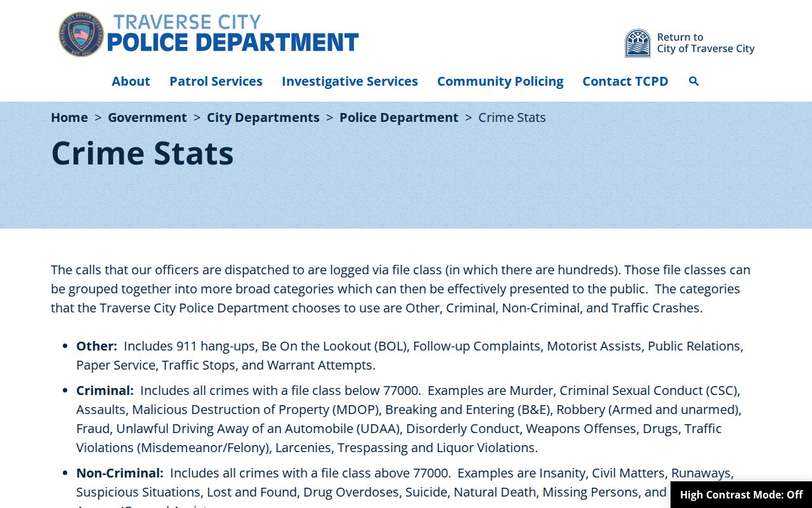Click the text "Malicious Destruction of Property (MDOP)"

[x=255, y=410]
